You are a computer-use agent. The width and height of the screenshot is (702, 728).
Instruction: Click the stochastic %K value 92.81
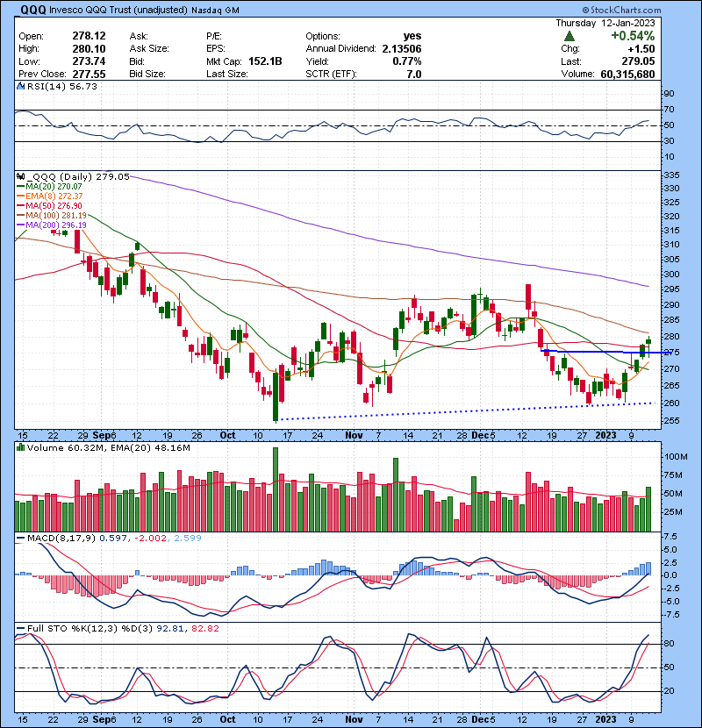pos(169,629)
